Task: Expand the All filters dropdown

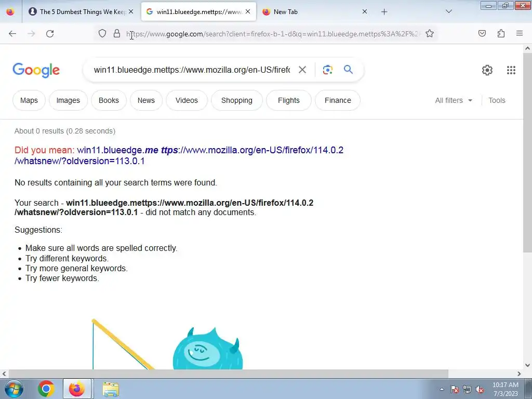Action: coord(454,100)
